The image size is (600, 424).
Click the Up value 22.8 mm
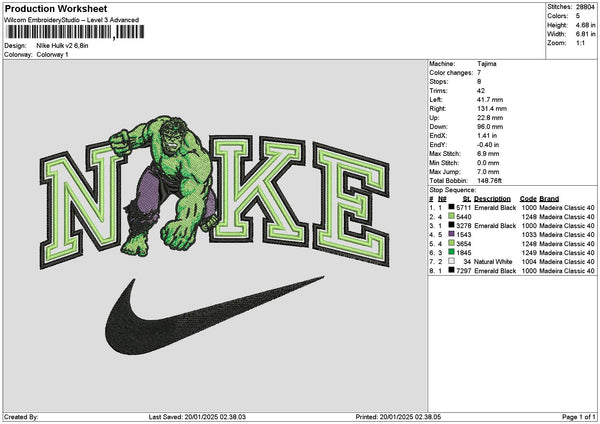(490, 118)
